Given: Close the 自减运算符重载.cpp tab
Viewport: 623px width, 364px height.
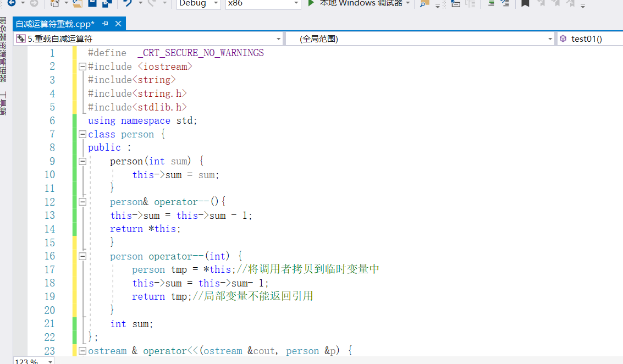Looking at the screenshot, I should [118, 24].
